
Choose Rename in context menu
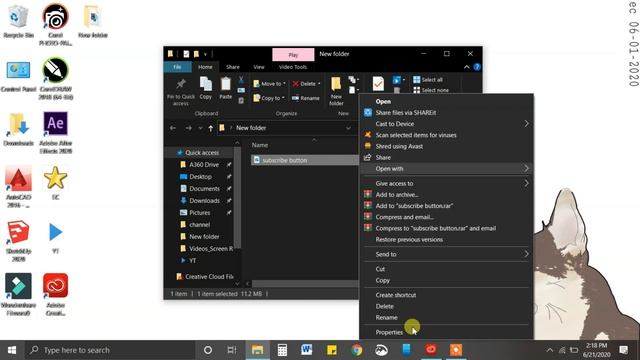386,317
